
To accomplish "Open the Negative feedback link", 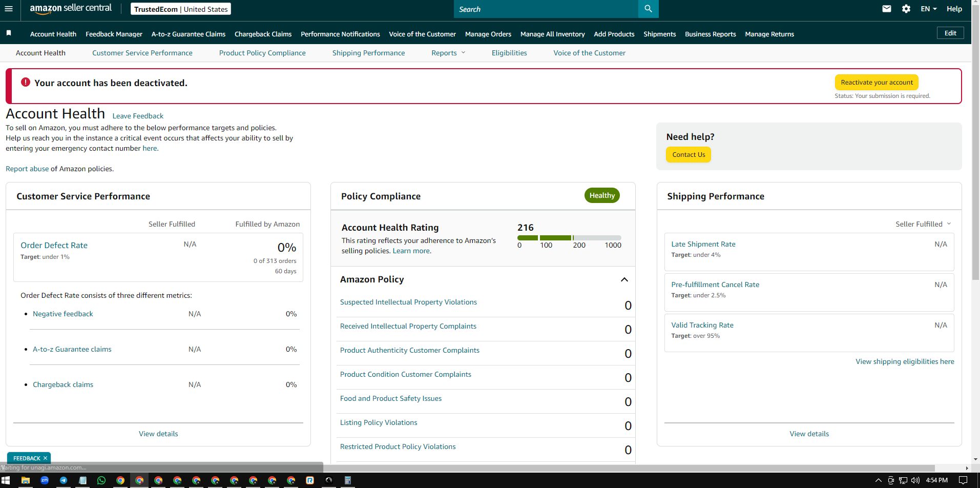I will point(63,314).
